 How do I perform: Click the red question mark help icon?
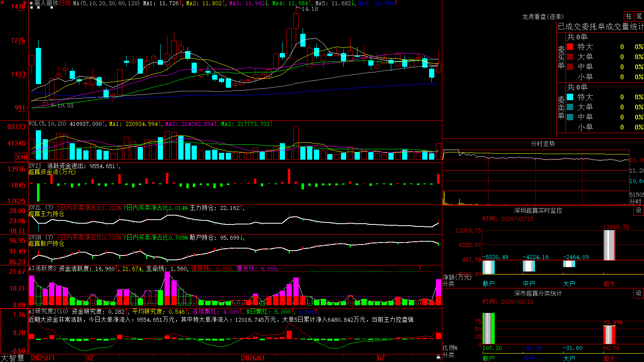click(25, 3)
